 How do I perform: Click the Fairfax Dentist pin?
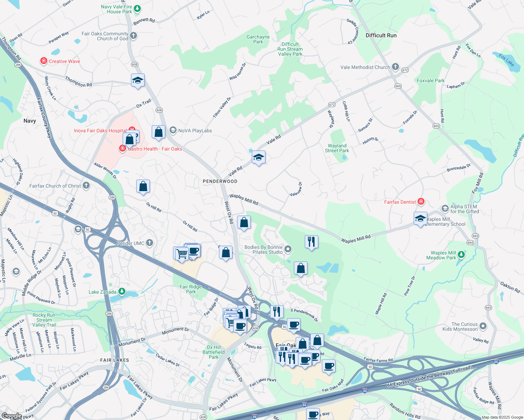coord(421,202)
